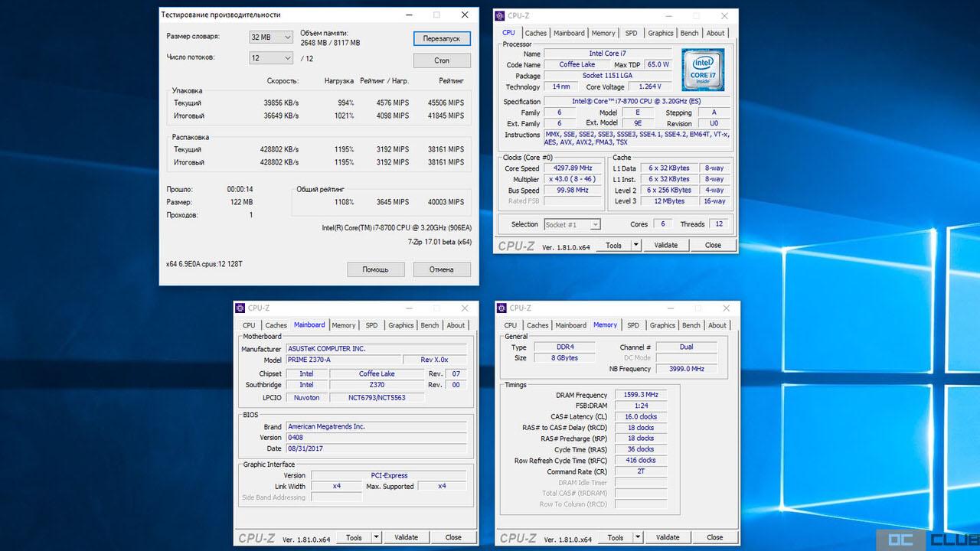Click the DRAM Frequency 1599.3 MHz field
This screenshot has width=980, height=551.
point(641,395)
